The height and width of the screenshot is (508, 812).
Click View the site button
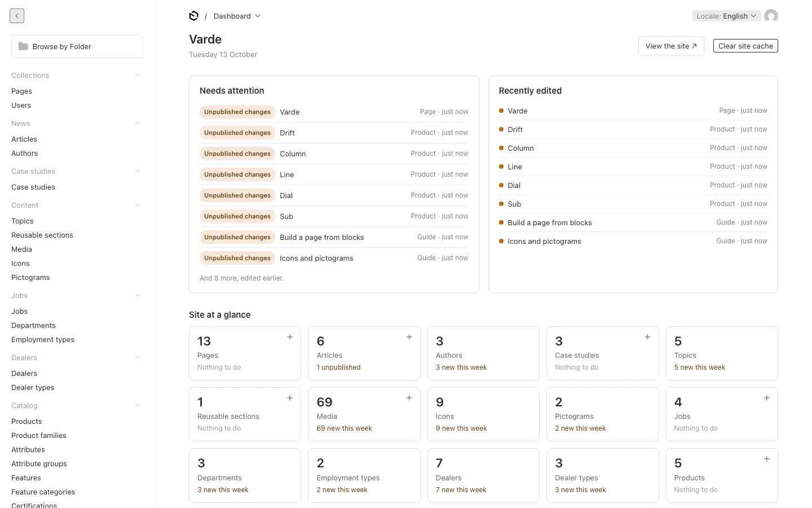point(671,46)
